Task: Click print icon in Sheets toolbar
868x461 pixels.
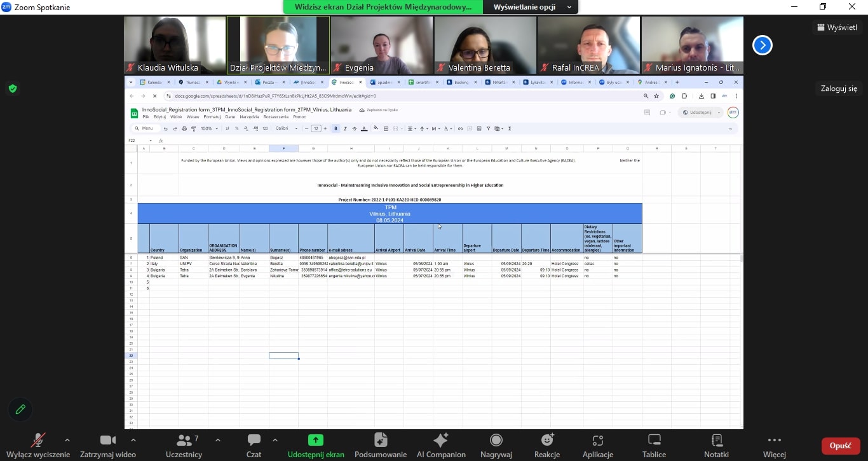Action: click(184, 128)
